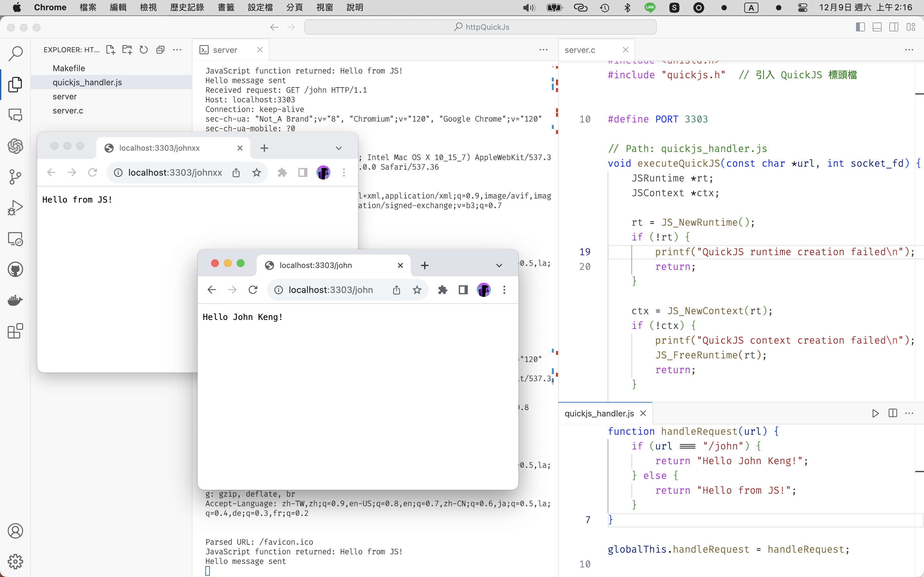Screen dimensions: 924x577
Task: Click the localhost:3303/john address bar
Action: [331, 290]
